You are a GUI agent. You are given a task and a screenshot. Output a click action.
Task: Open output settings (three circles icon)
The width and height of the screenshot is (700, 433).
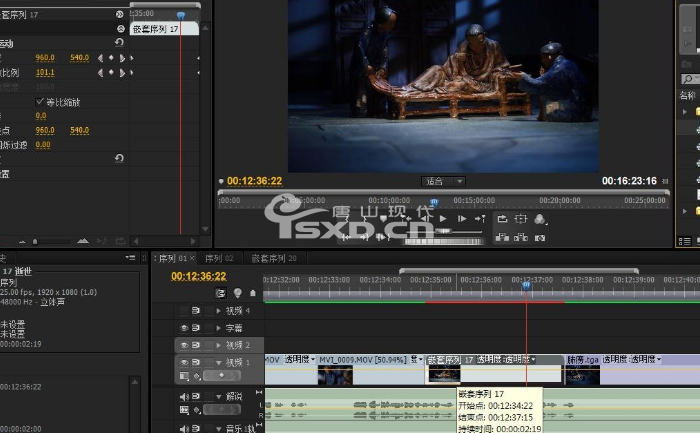(540, 219)
